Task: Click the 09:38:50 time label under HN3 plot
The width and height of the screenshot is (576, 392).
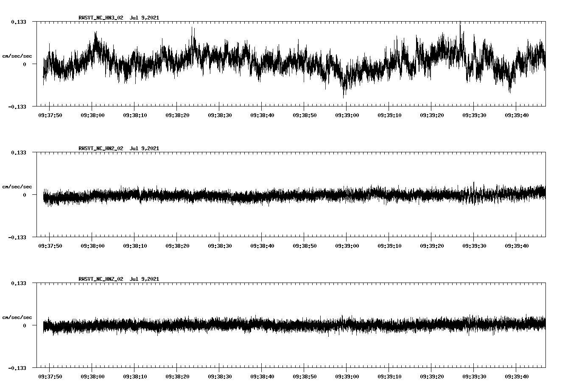Action: [x=305, y=115]
